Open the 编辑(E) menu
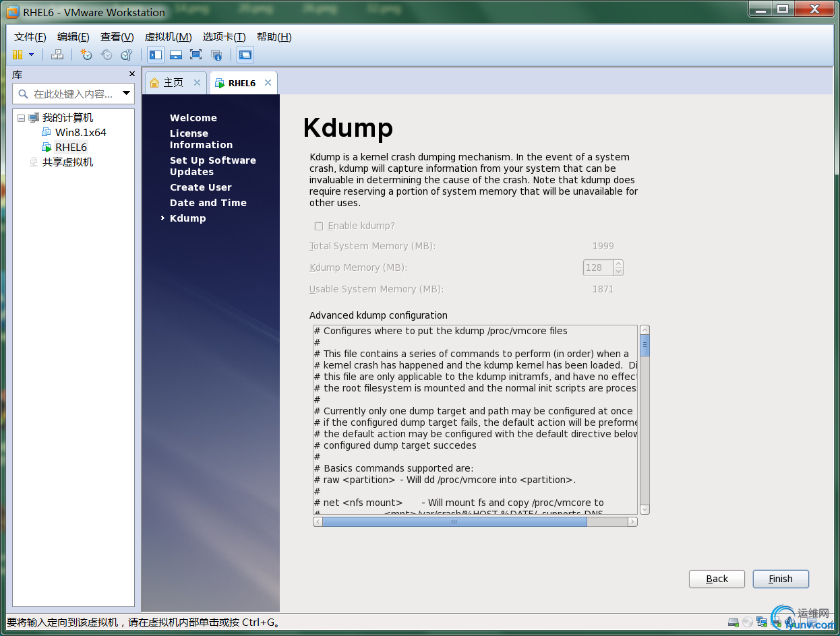 tap(73, 37)
